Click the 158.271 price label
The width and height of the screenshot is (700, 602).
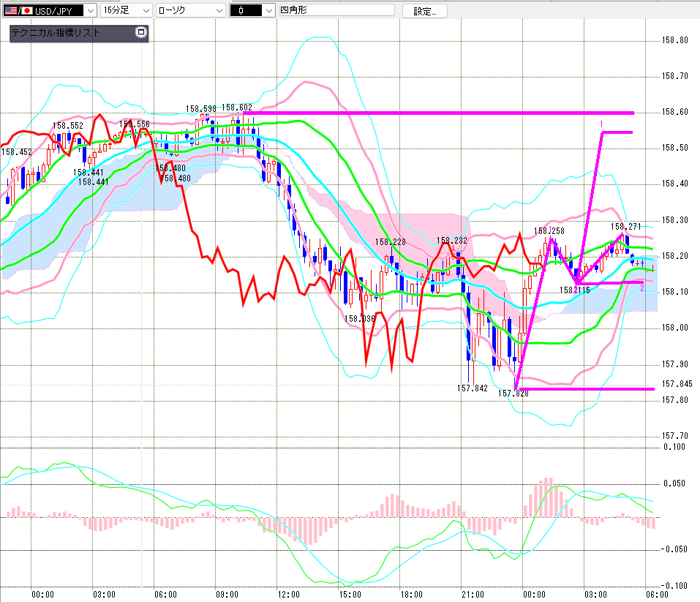[626, 227]
